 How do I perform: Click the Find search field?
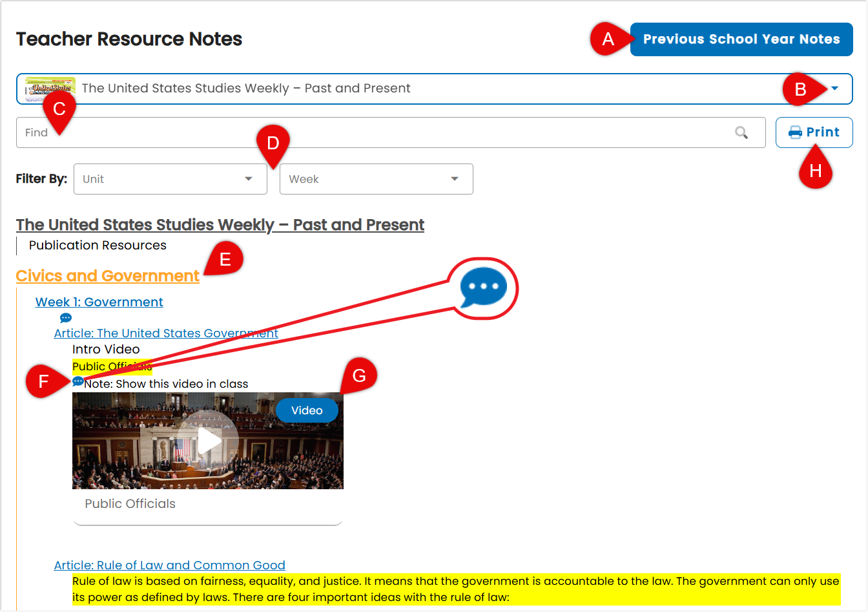391,132
